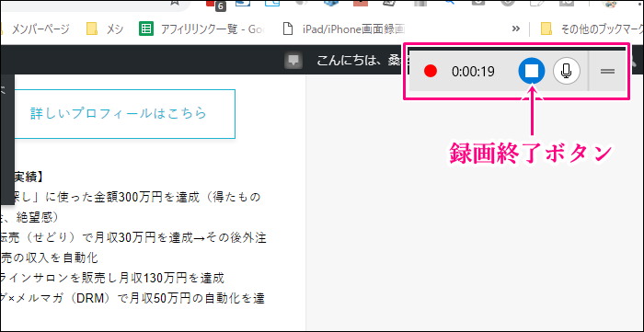The height and width of the screenshot is (332, 644).
Task: Open the メシ bookmark folder
Action: coord(105,29)
